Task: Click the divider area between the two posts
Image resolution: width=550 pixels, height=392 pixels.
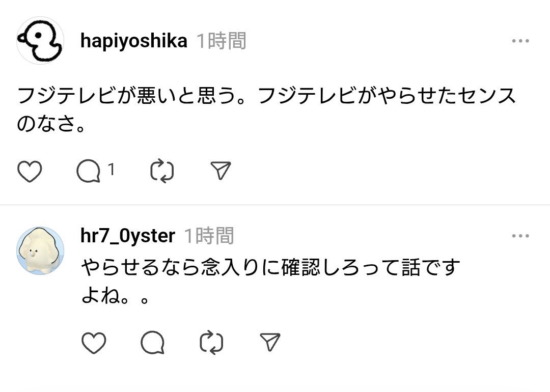Action: pos(275,205)
